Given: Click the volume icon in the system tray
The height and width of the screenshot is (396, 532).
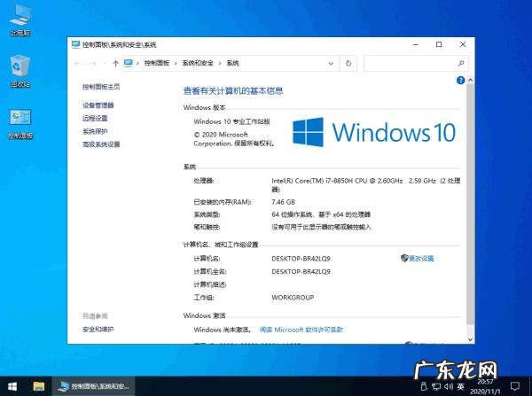Looking at the screenshot, I should click(x=449, y=386).
